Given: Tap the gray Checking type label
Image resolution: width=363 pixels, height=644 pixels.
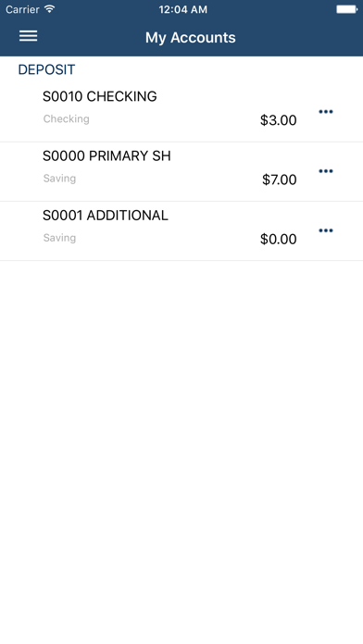Looking at the screenshot, I should click(66, 118).
